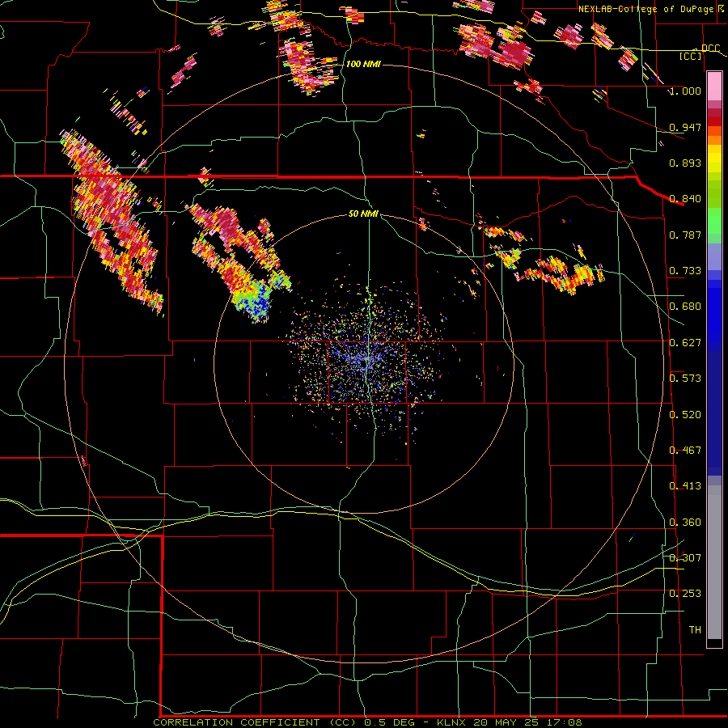This screenshot has width=728, height=728.
Task: Click the 0.413 legend value
Action: (x=685, y=485)
